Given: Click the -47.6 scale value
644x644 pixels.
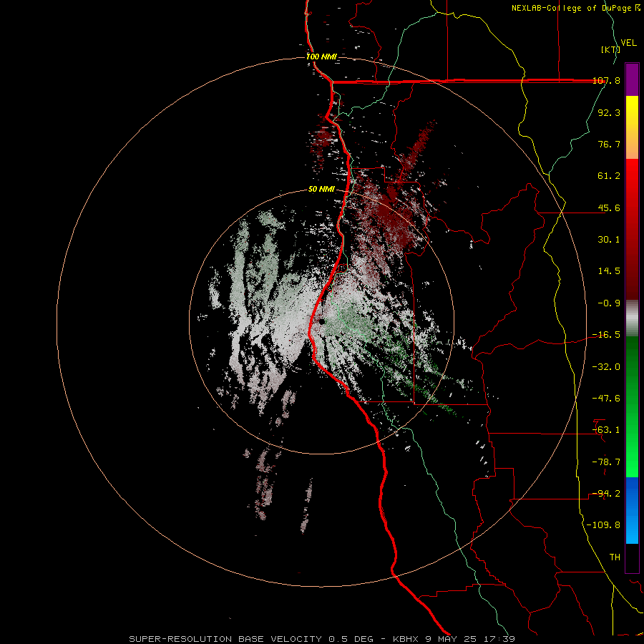Looking at the screenshot, I should point(607,399).
